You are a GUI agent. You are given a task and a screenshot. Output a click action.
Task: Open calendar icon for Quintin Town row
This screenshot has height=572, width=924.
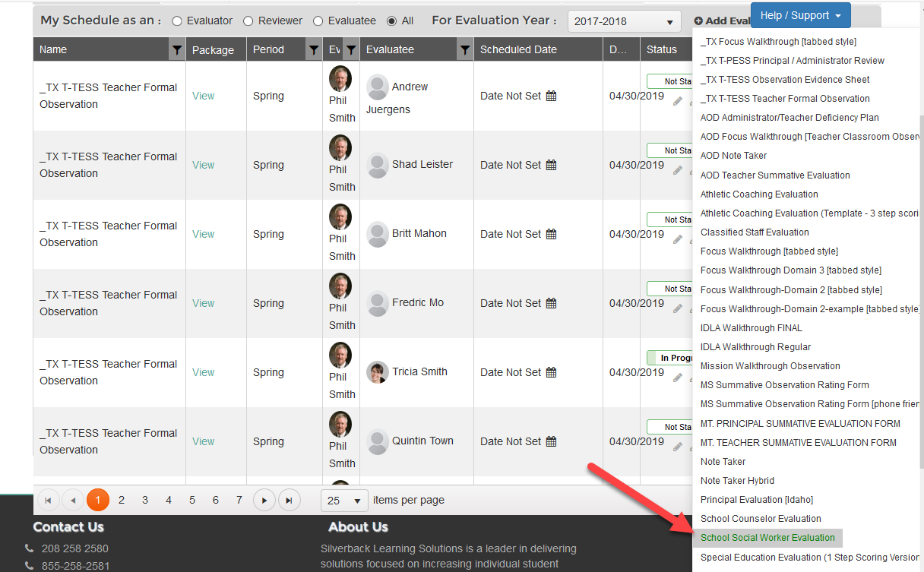tap(552, 441)
